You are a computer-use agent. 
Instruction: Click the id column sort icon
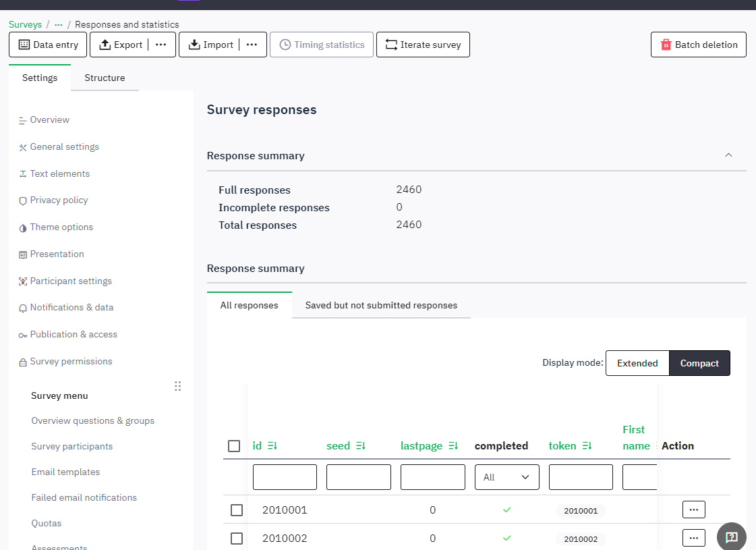(x=272, y=446)
